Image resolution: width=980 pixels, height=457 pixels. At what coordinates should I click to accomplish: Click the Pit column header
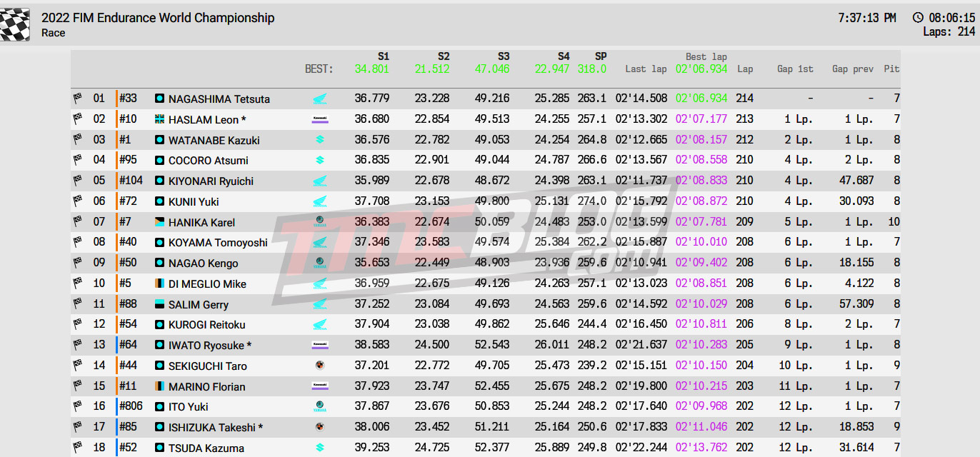(891, 69)
